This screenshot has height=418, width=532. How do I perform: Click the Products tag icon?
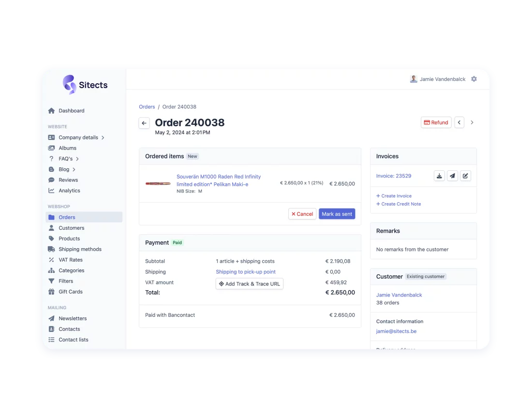click(51, 239)
